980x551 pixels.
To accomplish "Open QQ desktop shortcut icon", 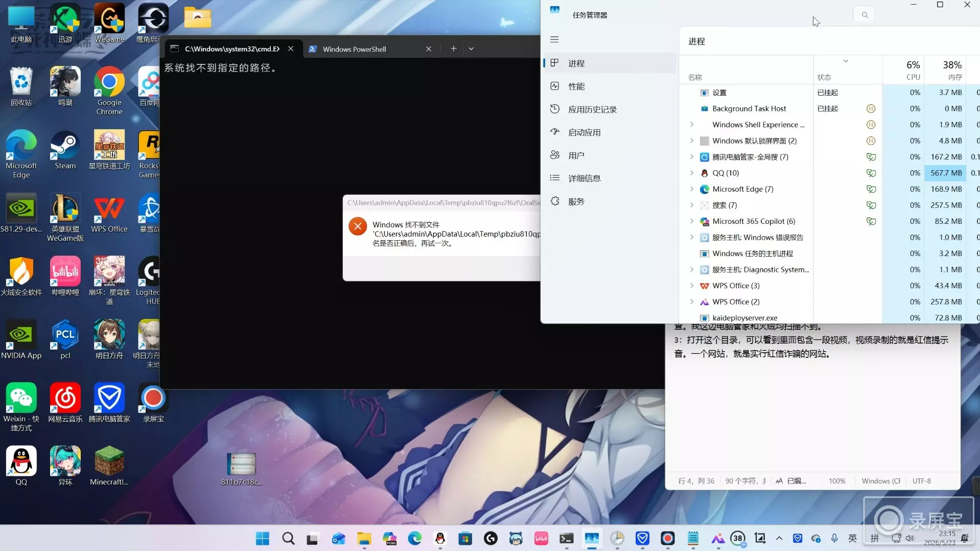I will click(x=21, y=466).
